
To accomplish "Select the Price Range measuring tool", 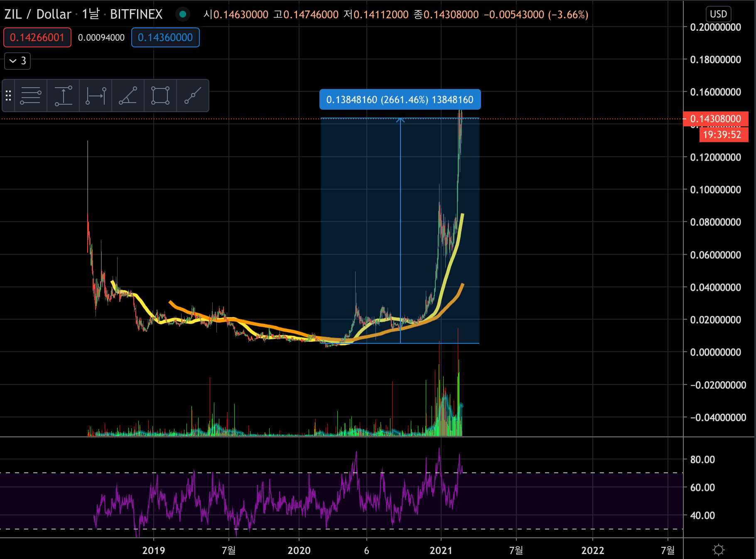I will click(63, 96).
